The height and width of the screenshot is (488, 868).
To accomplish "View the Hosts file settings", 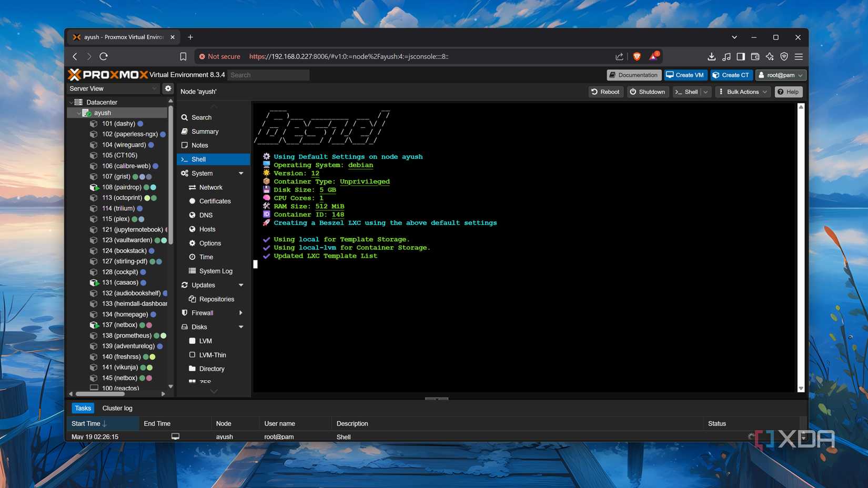I will click(206, 229).
